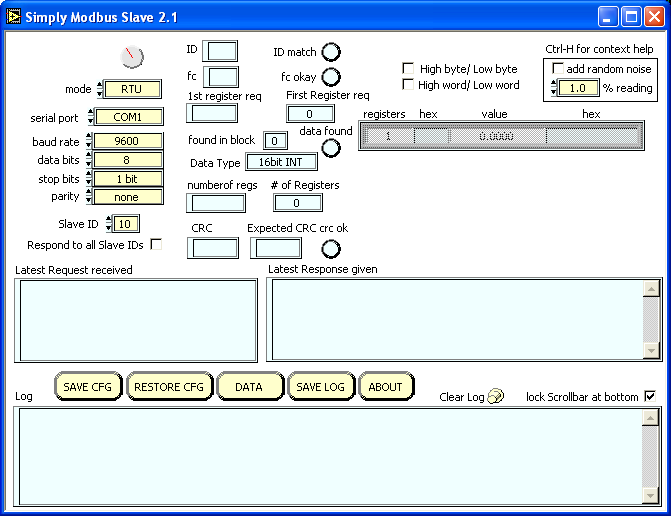Toggle the round power knob switch
The image size is (671, 516).
click(132, 56)
